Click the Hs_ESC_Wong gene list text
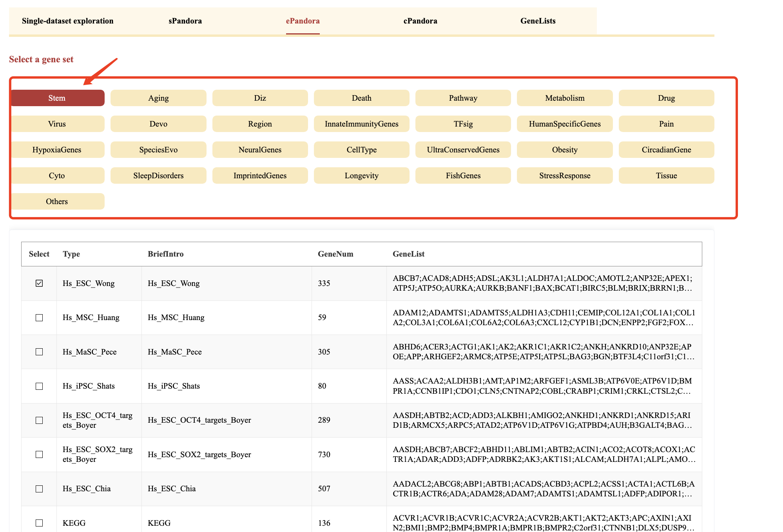 pyautogui.click(x=543, y=283)
